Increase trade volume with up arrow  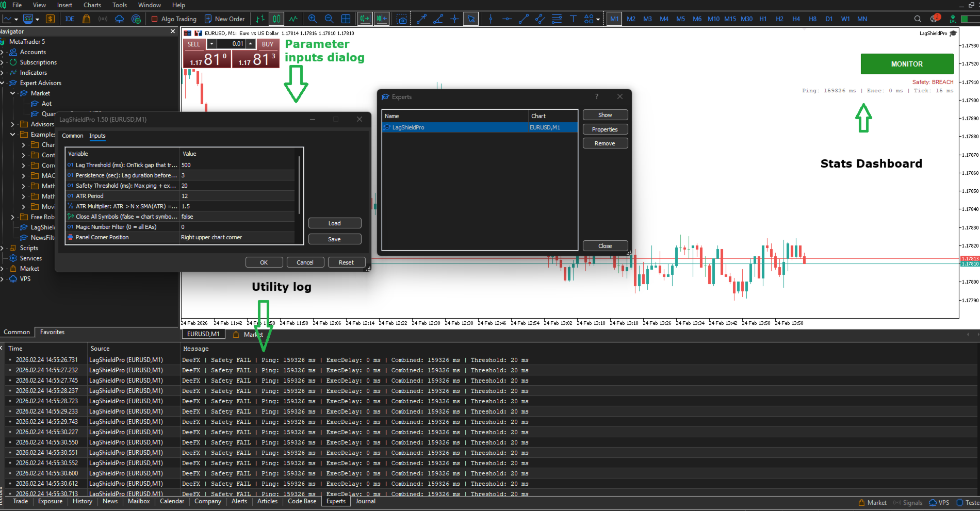(251, 44)
